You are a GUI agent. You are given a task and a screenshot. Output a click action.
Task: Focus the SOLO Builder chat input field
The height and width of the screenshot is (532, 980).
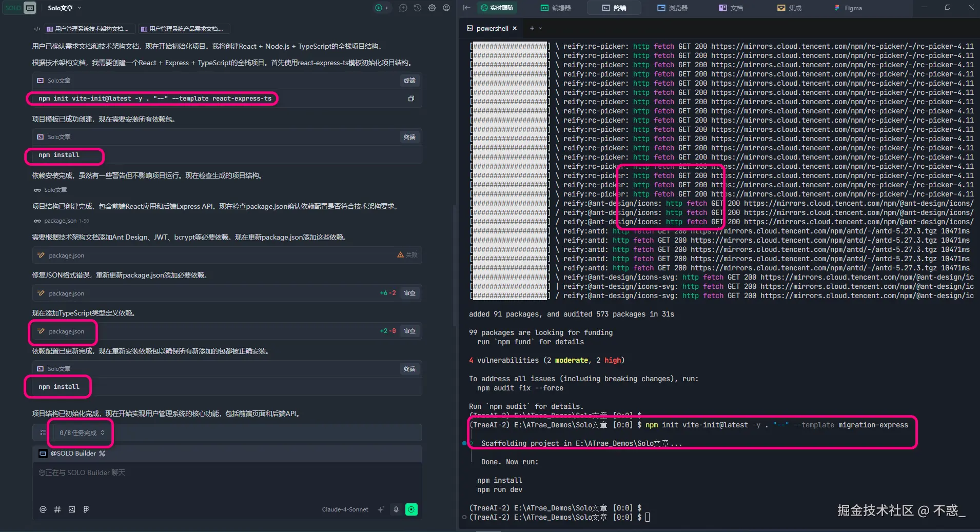coord(227,480)
